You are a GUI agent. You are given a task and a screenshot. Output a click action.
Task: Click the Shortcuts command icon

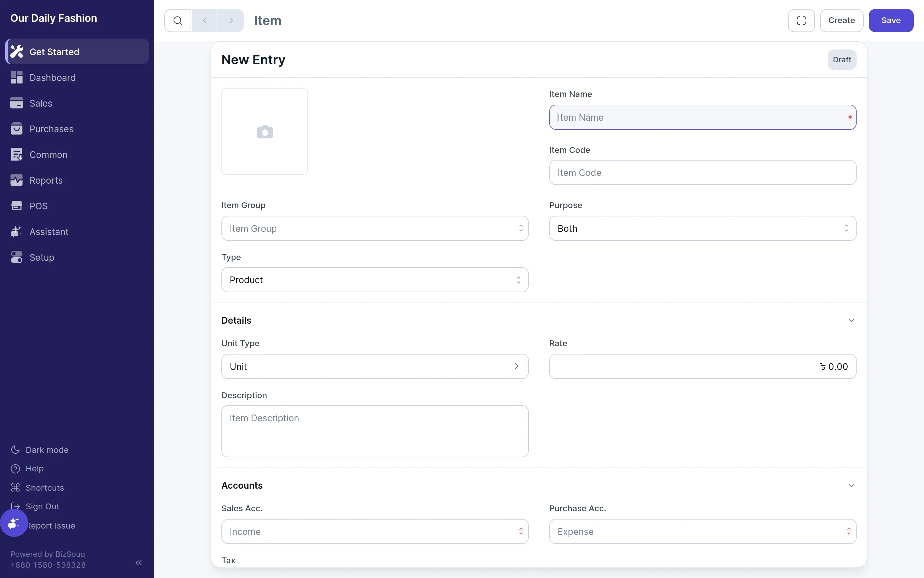point(15,487)
